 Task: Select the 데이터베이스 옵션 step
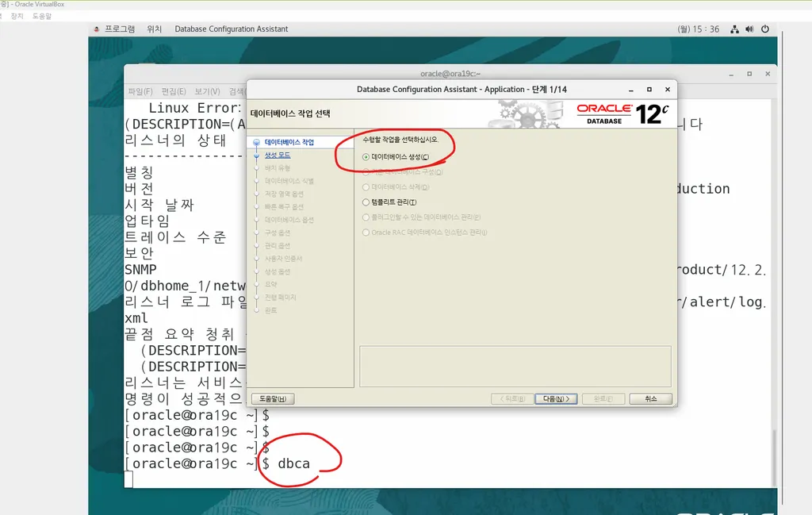(289, 220)
